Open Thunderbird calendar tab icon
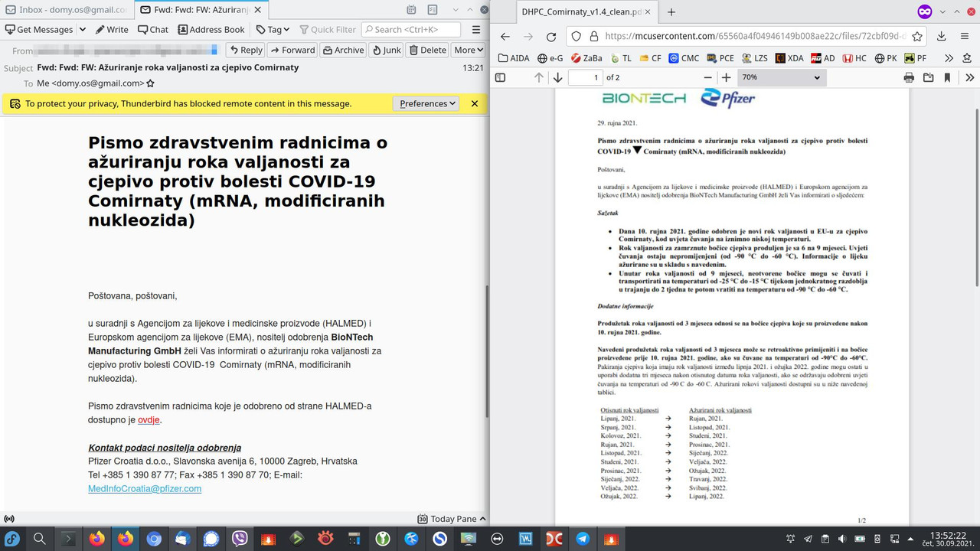The image size is (980, 551). (x=412, y=10)
